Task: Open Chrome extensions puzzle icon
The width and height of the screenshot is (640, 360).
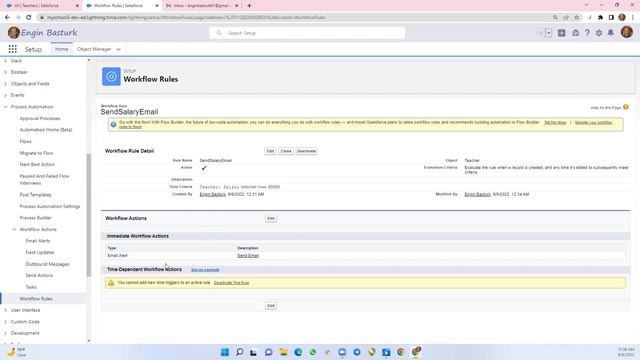Action: click(x=600, y=18)
